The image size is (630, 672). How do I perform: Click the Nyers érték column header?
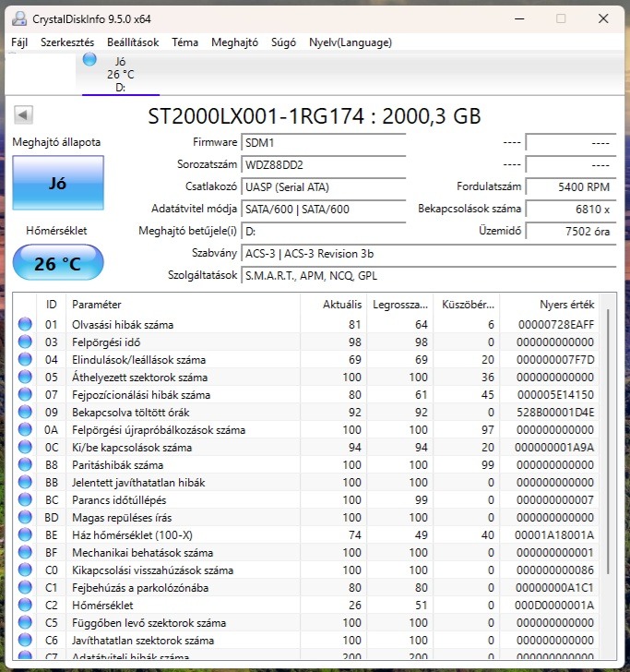pyautogui.click(x=550, y=305)
